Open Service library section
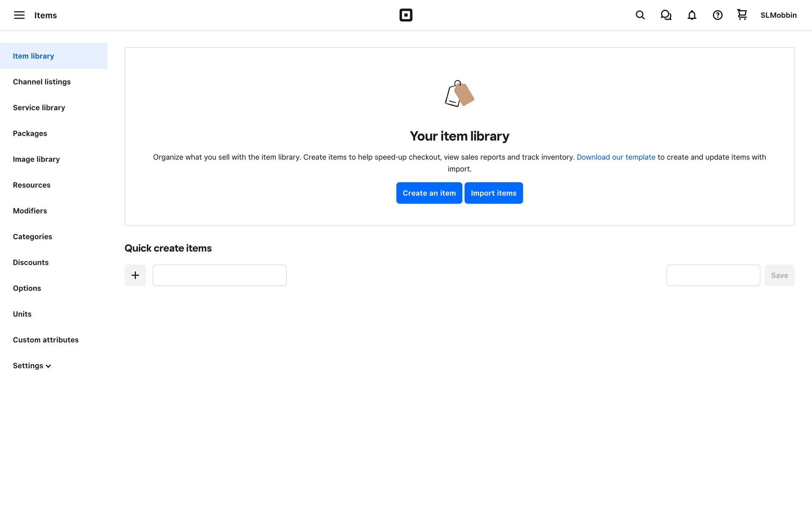 coord(39,108)
